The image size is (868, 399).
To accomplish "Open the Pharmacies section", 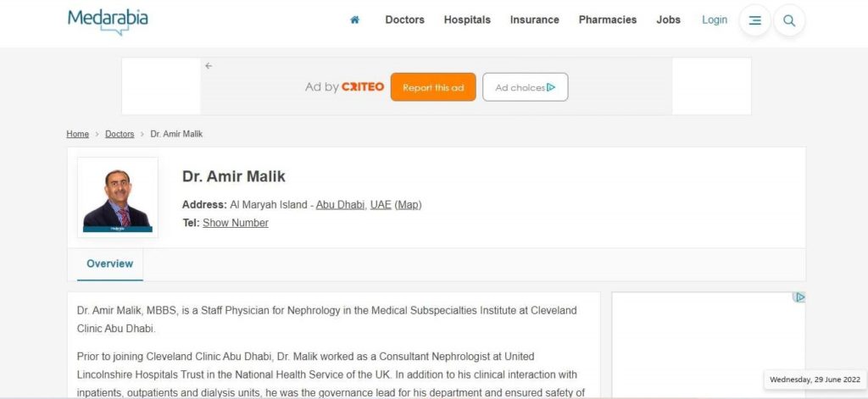I will 607,20.
